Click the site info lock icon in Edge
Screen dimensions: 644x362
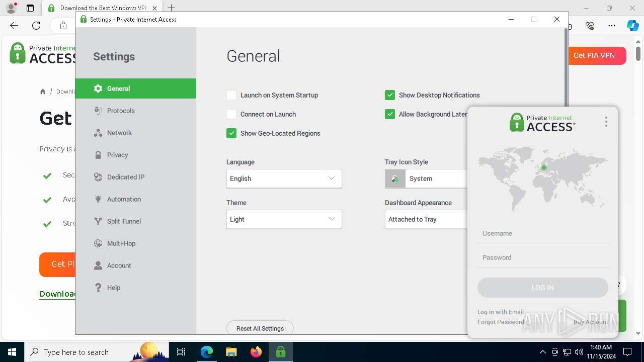63,26
